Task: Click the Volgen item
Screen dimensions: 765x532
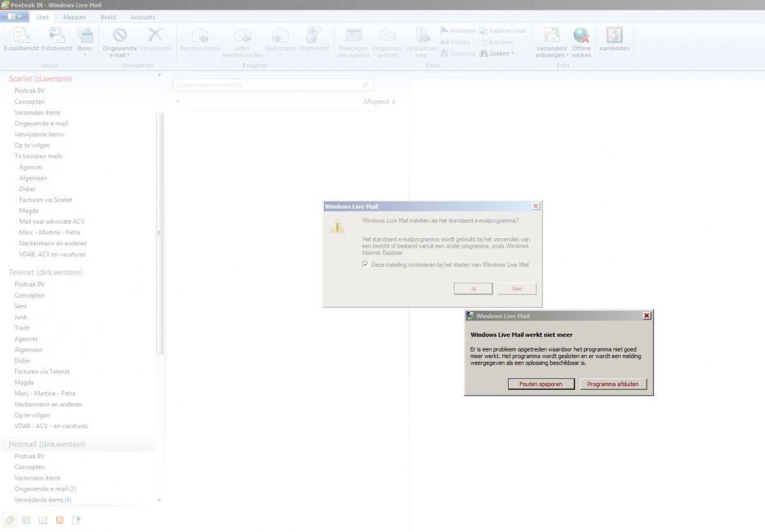Action: (455, 42)
